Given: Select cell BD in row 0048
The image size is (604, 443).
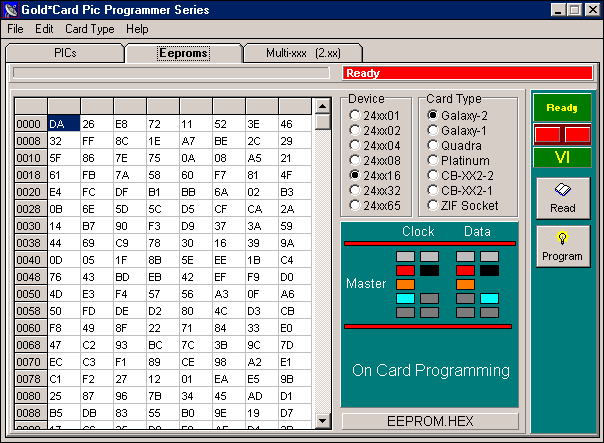Looking at the screenshot, I should pos(130,277).
